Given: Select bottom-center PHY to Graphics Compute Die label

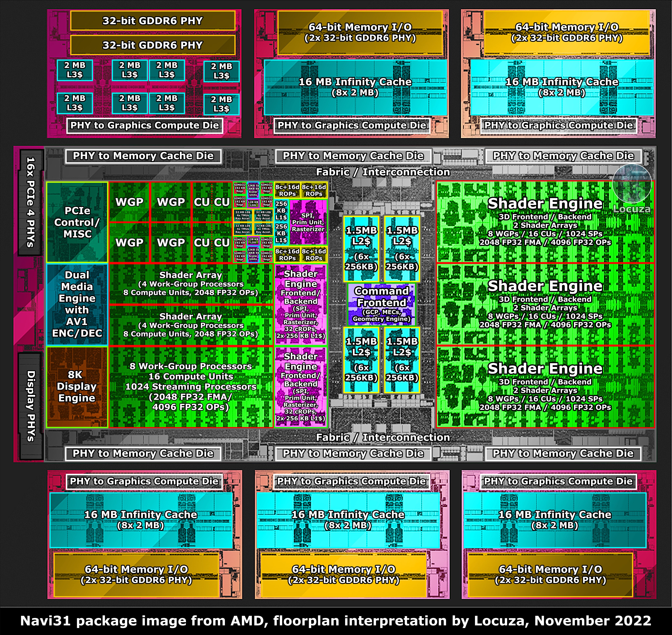Looking at the screenshot, I should pyautogui.click(x=351, y=481).
